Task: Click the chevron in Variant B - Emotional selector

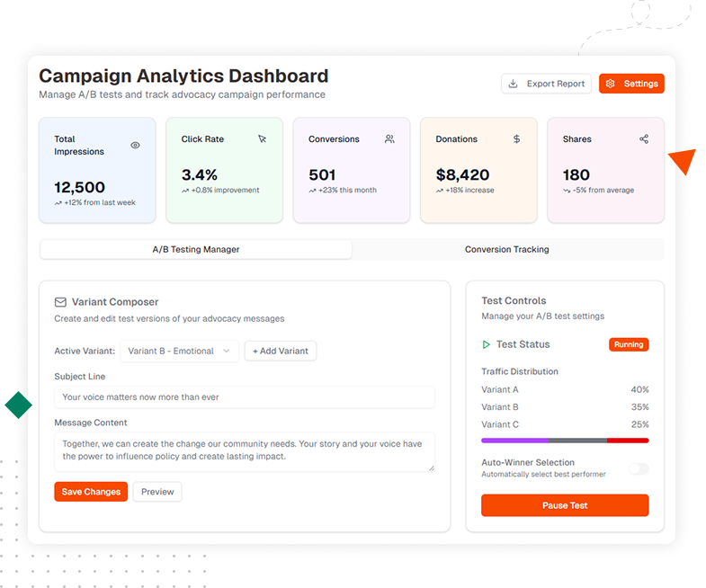Action: [227, 351]
